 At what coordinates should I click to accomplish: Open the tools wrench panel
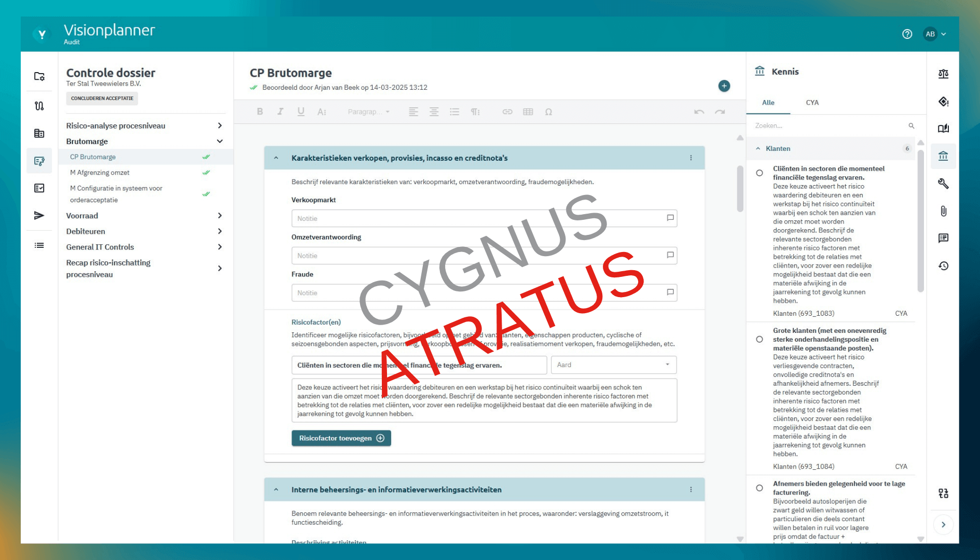(943, 184)
